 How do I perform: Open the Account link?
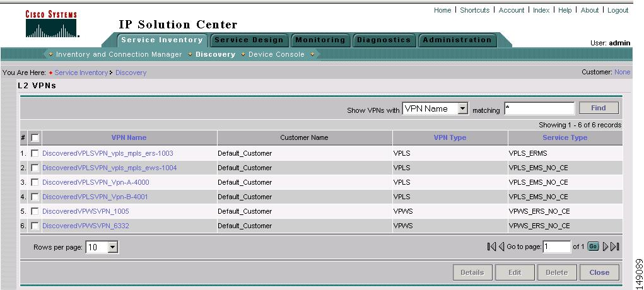click(x=512, y=10)
